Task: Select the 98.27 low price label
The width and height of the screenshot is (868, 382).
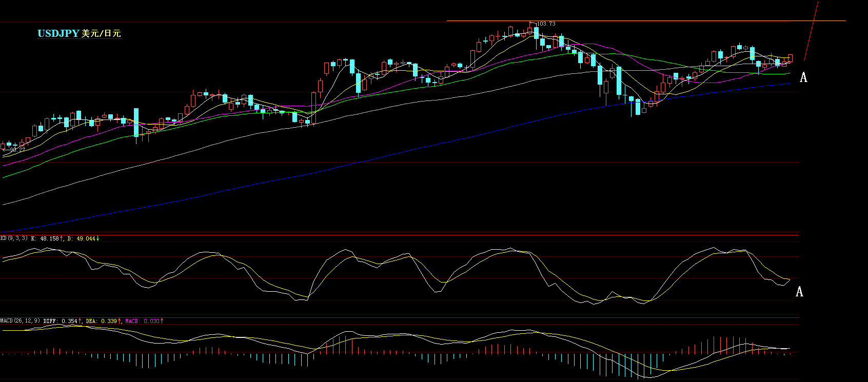Action: click(18, 150)
